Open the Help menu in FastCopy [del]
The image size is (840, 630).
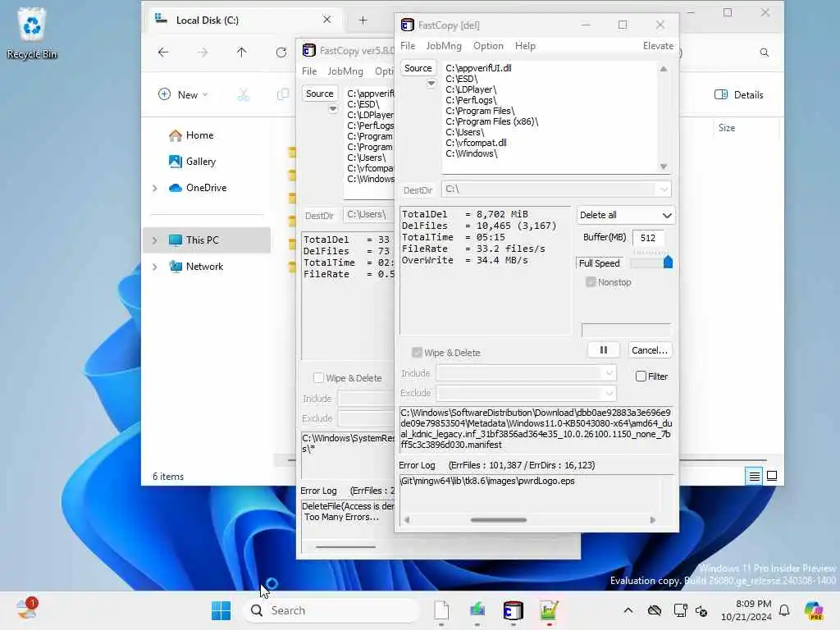(x=525, y=46)
